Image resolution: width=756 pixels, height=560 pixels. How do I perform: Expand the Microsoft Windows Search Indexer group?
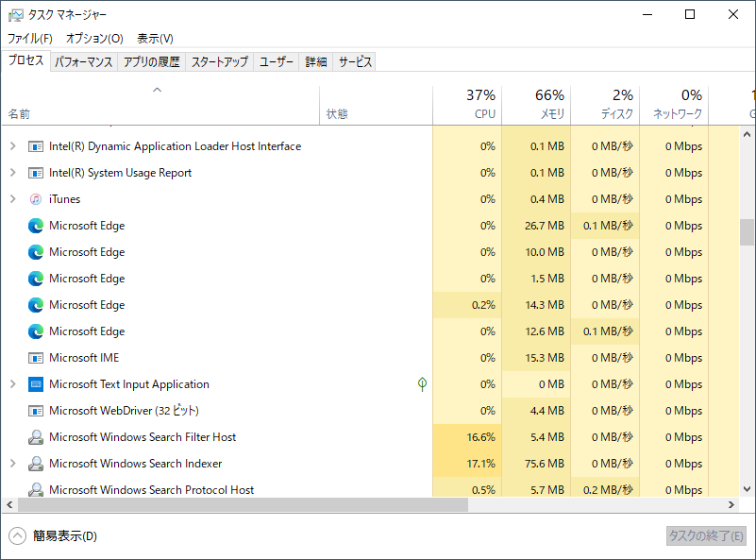pyautogui.click(x=13, y=463)
